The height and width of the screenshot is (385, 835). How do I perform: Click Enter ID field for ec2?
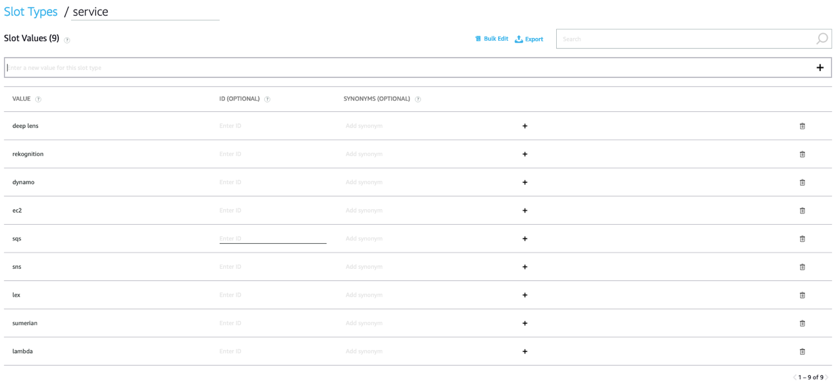pos(273,210)
